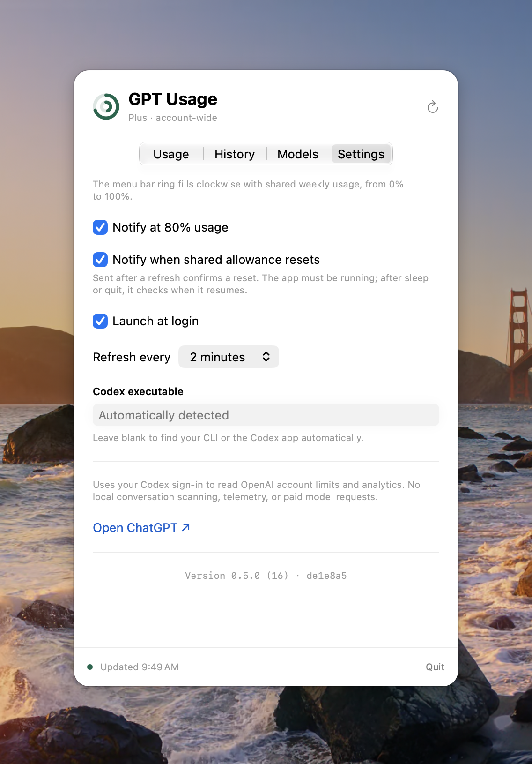Click the Refresh every label
The image size is (532, 764).
132,357
